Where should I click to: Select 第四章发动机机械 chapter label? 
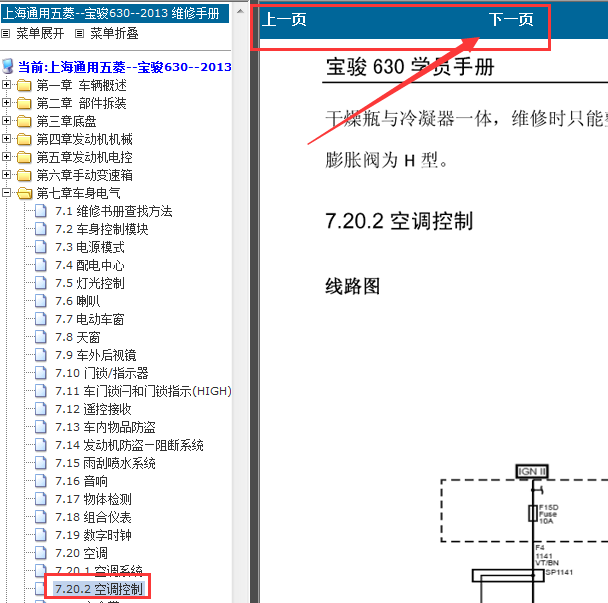pos(85,139)
